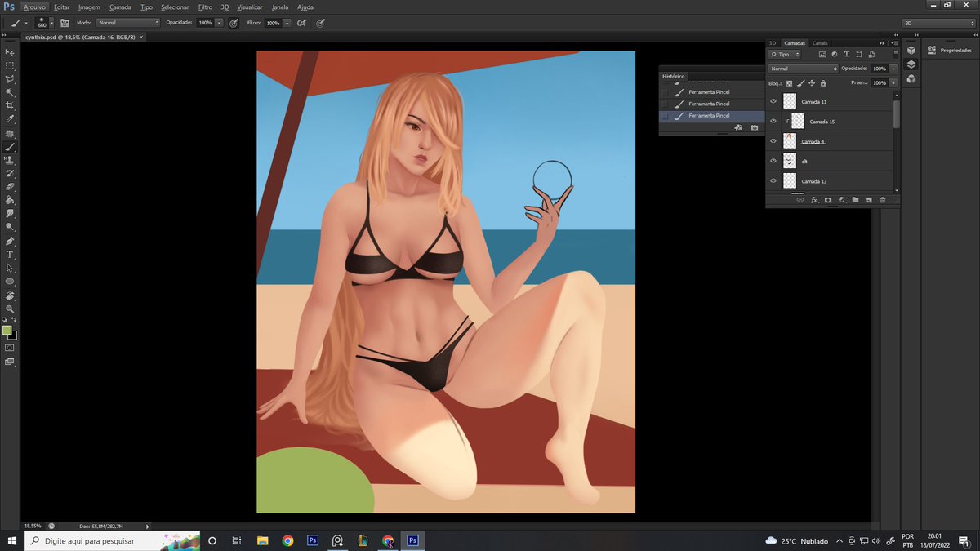Select the Dodge tool

pyautogui.click(x=10, y=227)
